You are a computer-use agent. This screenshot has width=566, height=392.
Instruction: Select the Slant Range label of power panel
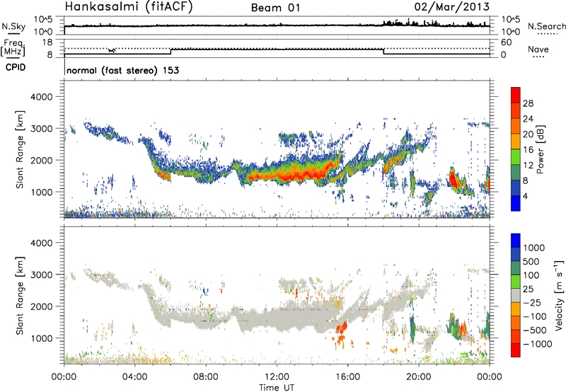[20, 149]
